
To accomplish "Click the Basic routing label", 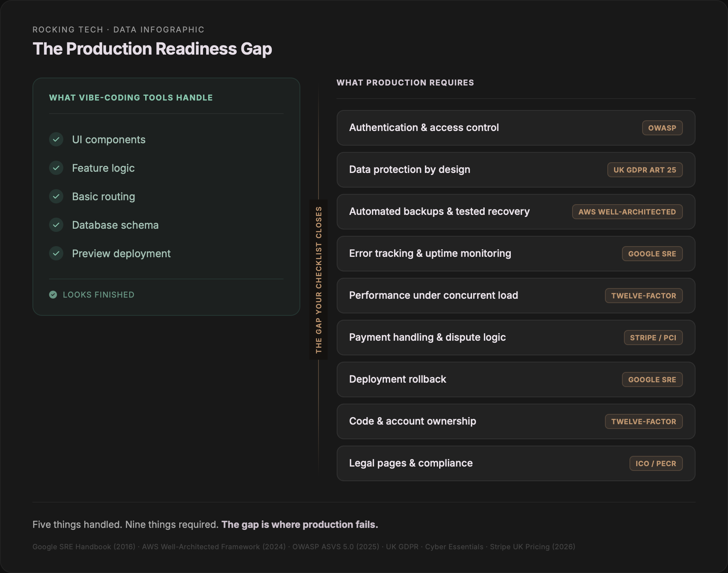I will coord(104,197).
